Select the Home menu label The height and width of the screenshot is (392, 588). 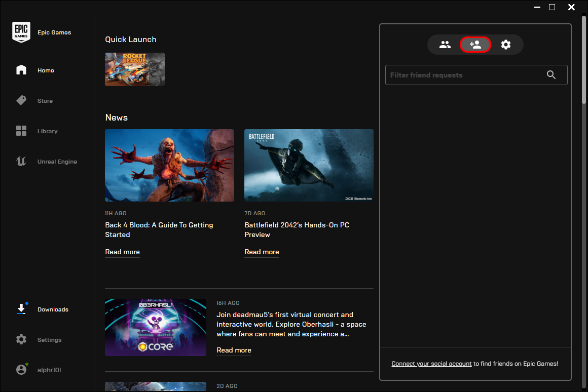[46, 70]
